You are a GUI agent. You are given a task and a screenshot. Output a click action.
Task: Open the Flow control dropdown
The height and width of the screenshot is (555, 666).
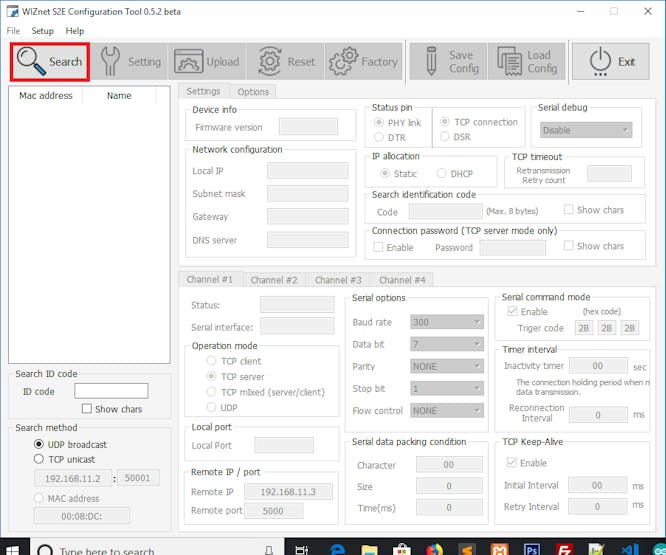(446, 411)
